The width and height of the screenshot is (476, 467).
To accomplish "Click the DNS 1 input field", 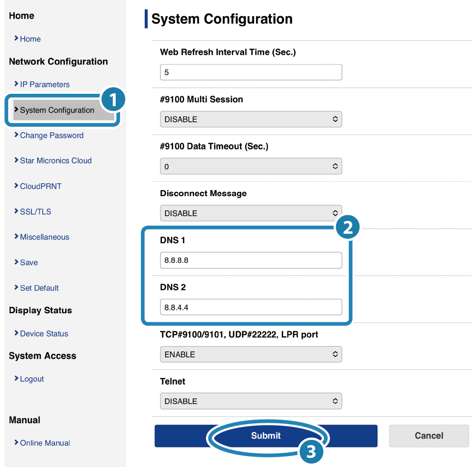I will (251, 260).
